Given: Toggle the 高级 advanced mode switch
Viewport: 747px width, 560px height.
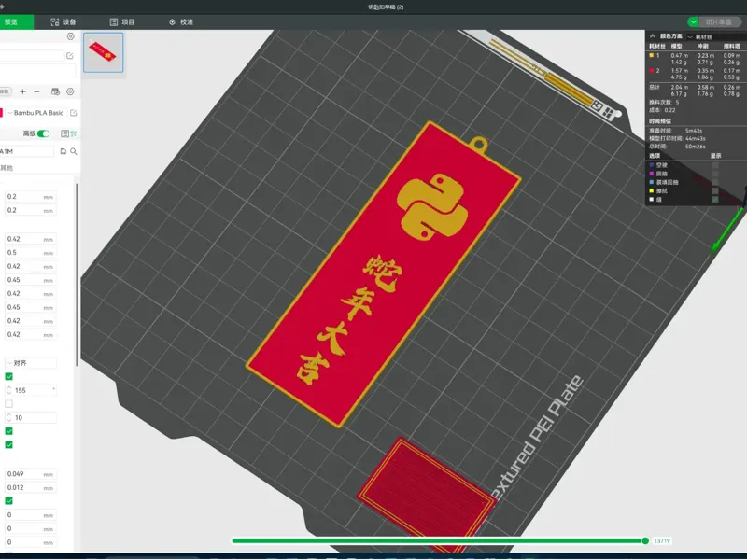Looking at the screenshot, I should click(x=43, y=133).
